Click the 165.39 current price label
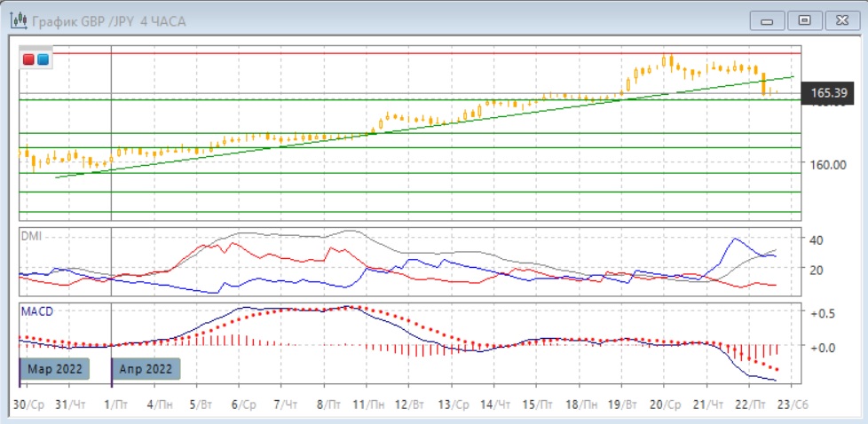Image resolution: width=868 pixels, height=424 pixels. tap(827, 92)
